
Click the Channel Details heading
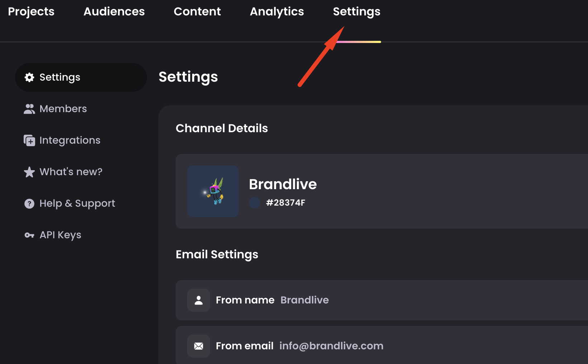click(222, 128)
